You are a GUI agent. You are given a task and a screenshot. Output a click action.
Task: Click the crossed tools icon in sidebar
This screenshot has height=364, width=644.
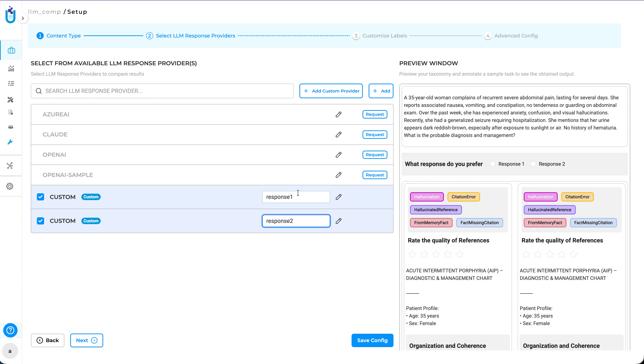(x=10, y=100)
